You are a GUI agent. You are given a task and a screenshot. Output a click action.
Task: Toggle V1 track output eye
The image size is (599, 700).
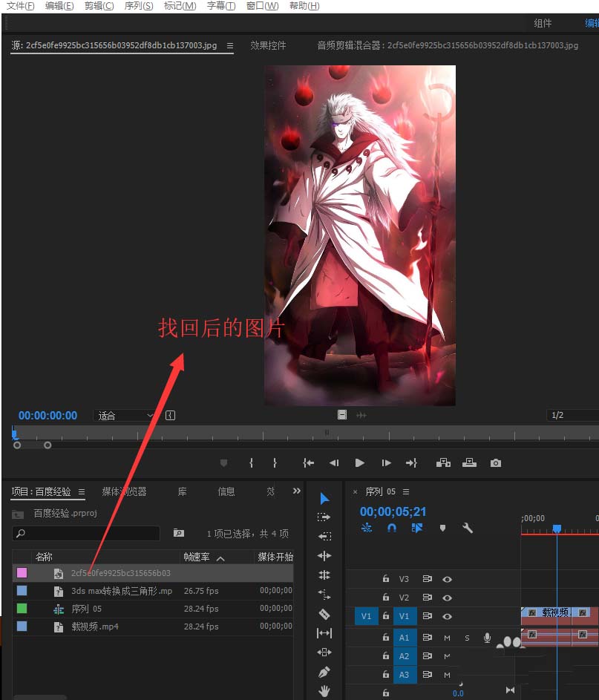pos(447,617)
